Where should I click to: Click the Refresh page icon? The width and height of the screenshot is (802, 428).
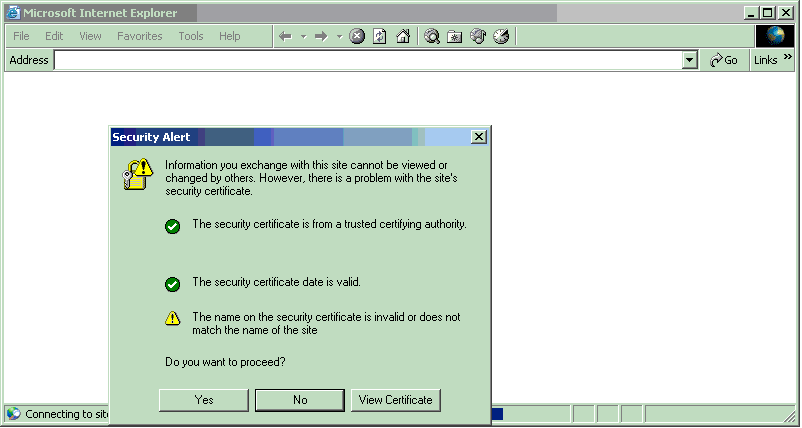(380, 36)
